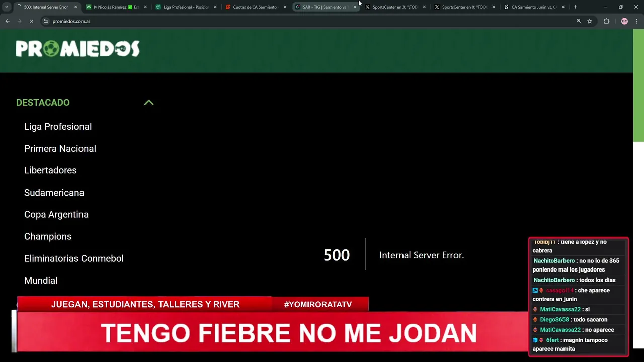The width and height of the screenshot is (644, 362).
Task: Switch to the Liga Profesional – Posiciones tab
Action: click(186, 7)
